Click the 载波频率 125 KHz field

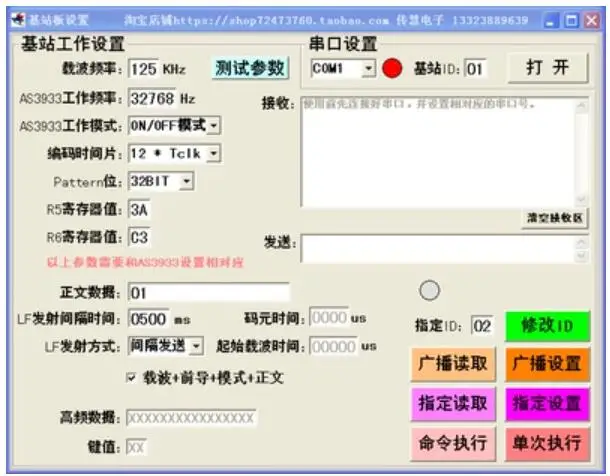(x=143, y=69)
